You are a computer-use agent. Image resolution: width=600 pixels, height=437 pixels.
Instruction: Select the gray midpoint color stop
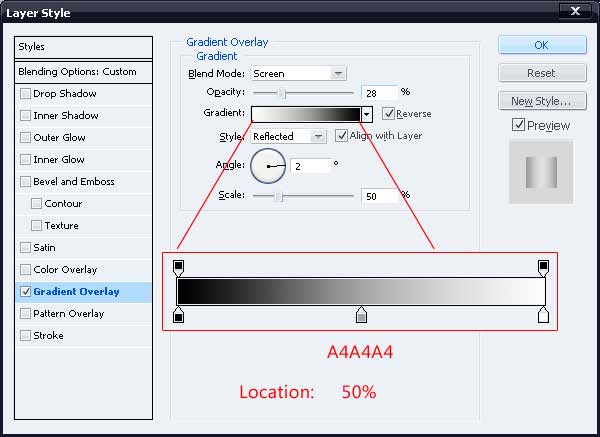tap(361, 316)
